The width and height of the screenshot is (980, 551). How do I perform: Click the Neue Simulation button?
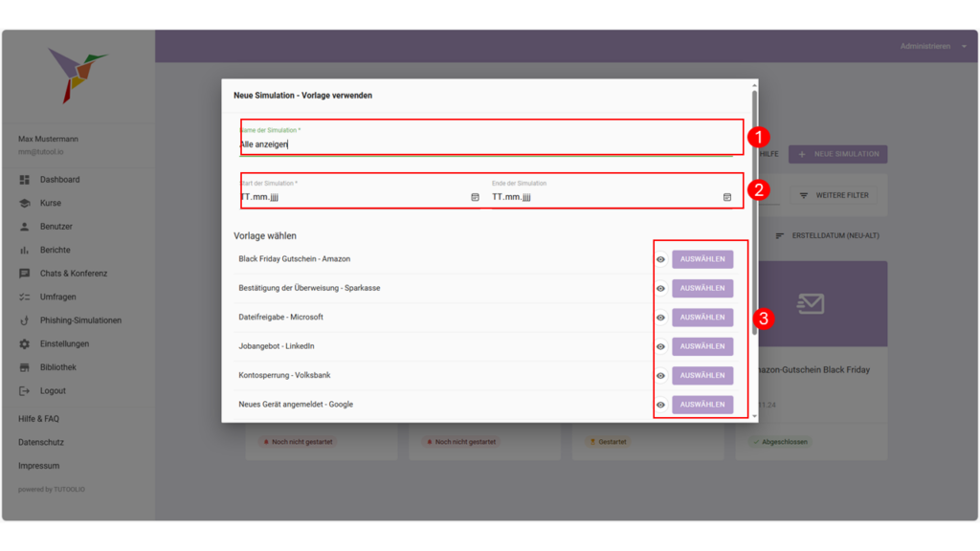(837, 154)
